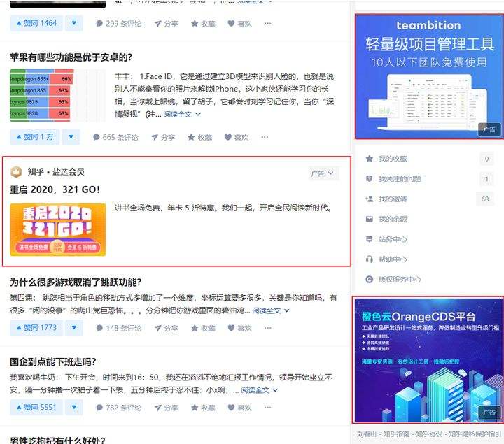
Task: Downvote the answer with 5551 upvotes
Action: pos(74,407)
